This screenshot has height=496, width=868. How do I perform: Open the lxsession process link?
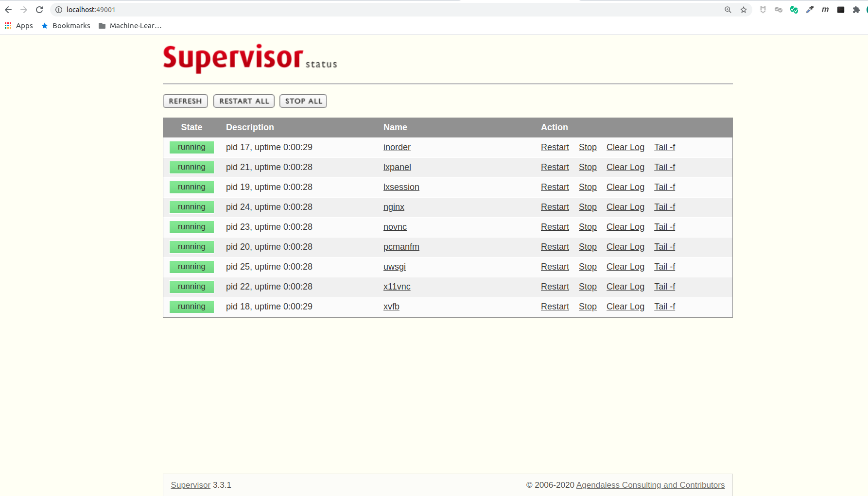click(401, 187)
